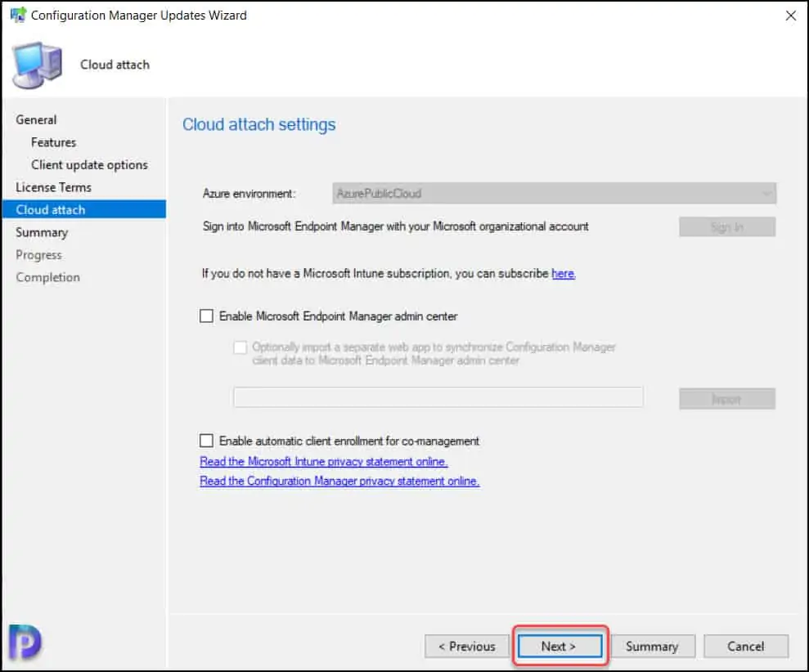This screenshot has width=809, height=672.
Task: Jump to the Summary step in sidebar
Action: click(x=42, y=233)
